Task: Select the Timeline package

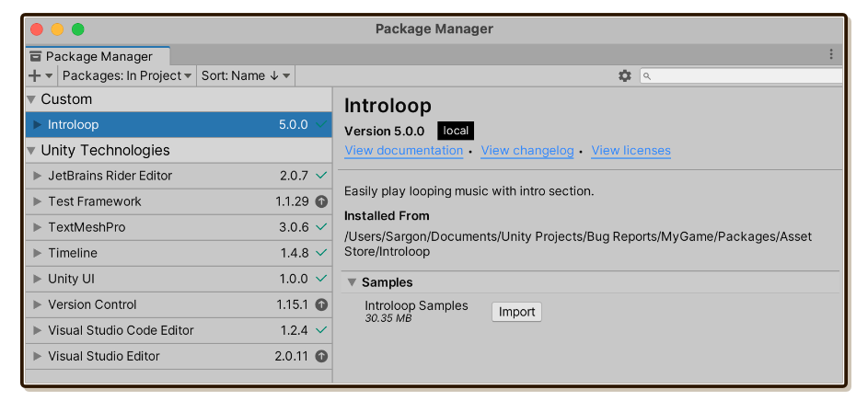Action: coord(179,253)
